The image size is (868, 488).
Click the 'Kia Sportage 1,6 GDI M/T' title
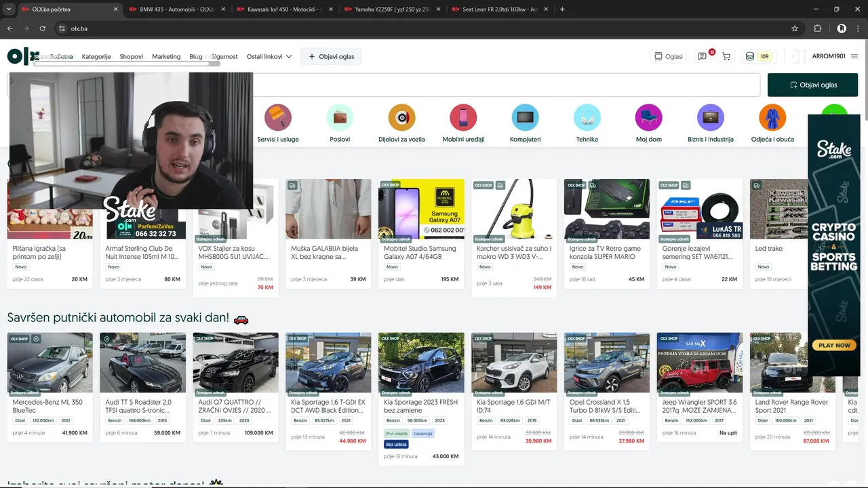coord(513,406)
